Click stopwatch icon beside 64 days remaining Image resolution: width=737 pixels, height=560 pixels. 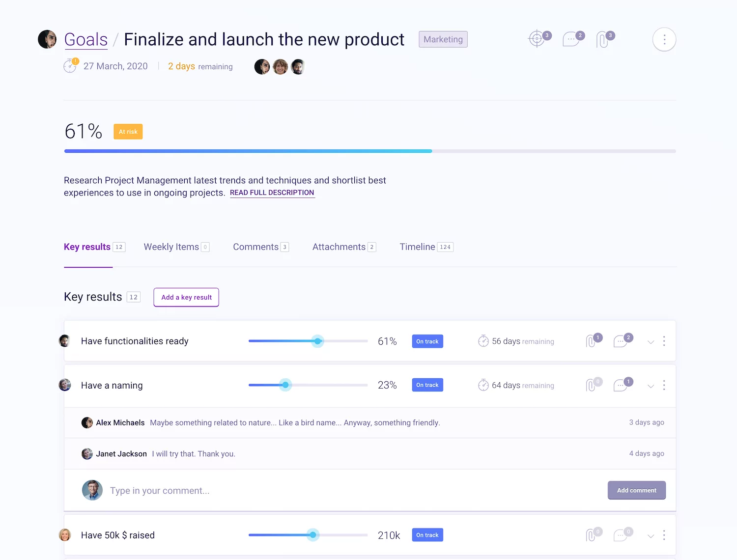(483, 385)
